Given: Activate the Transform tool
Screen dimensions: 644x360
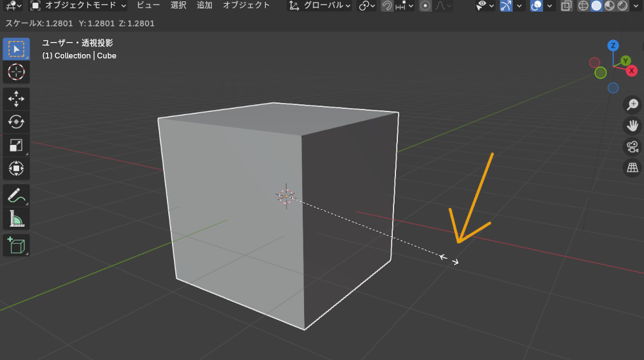Looking at the screenshot, I should click(16, 168).
